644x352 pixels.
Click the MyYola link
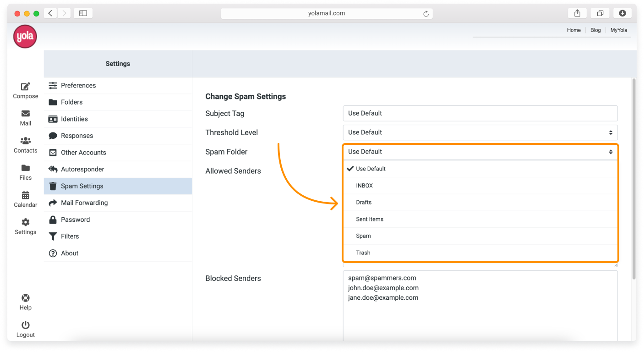point(619,30)
